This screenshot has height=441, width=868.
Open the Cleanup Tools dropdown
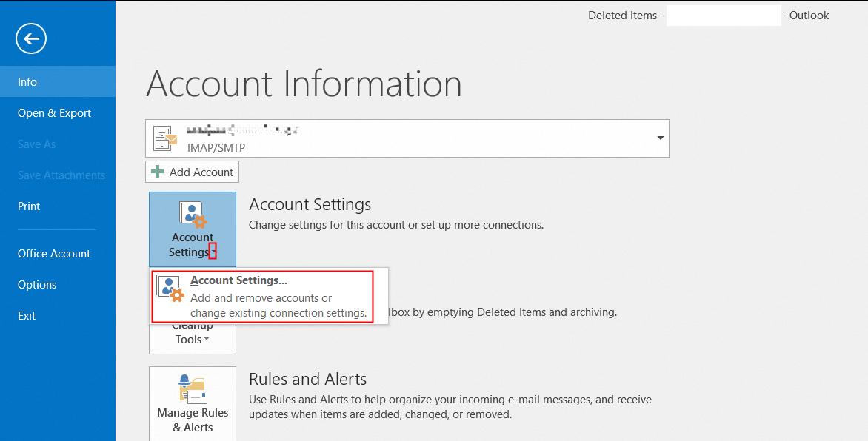click(x=192, y=337)
